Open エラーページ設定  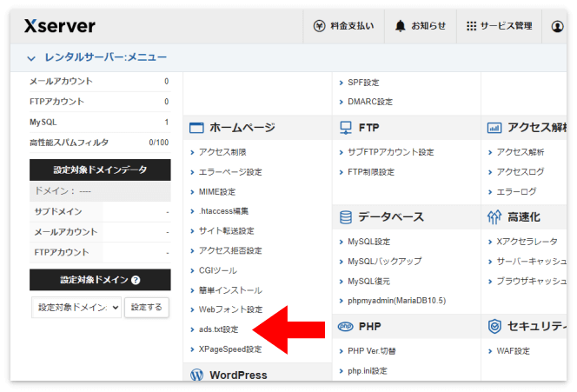point(230,172)
